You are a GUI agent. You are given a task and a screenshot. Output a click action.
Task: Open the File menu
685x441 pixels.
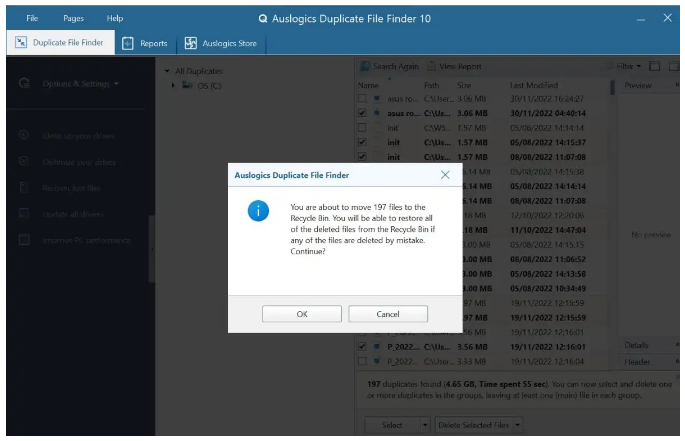point(32,18)
